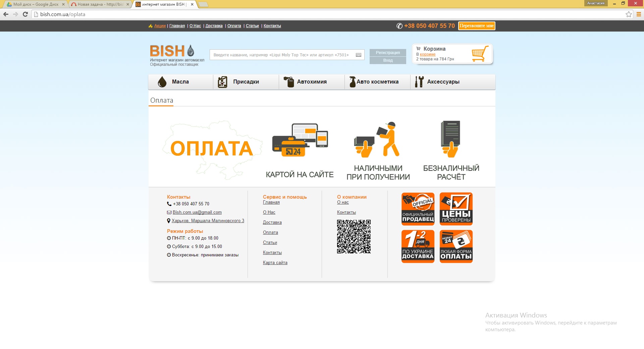Click the virtual keyboard icon in search box
Screen dimensions: 644x349
[358, 55]
